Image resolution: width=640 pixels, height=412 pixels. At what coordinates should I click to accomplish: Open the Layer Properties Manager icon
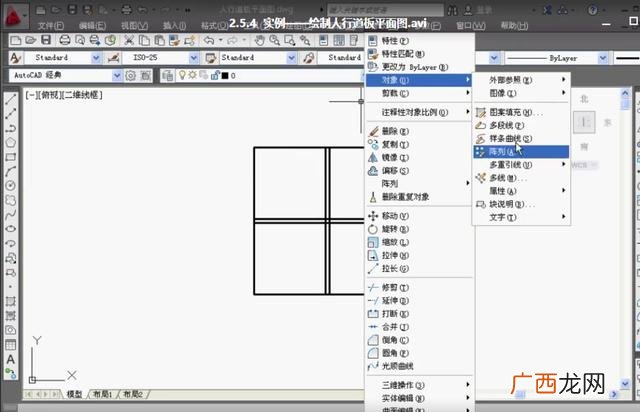tap(167, 76)
